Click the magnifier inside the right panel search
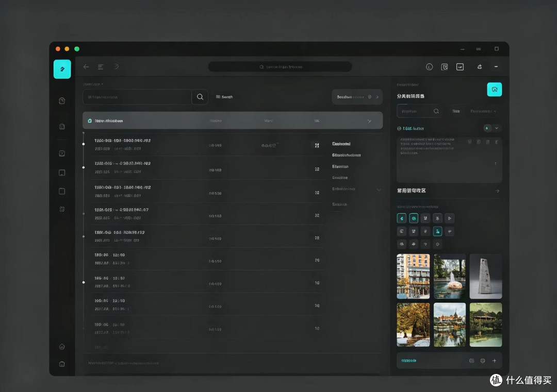The image size is (557, 392). pos(436,111)
